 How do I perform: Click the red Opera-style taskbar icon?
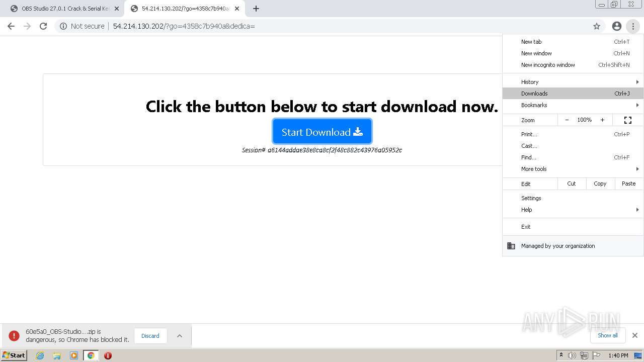(x=108, y=355)
